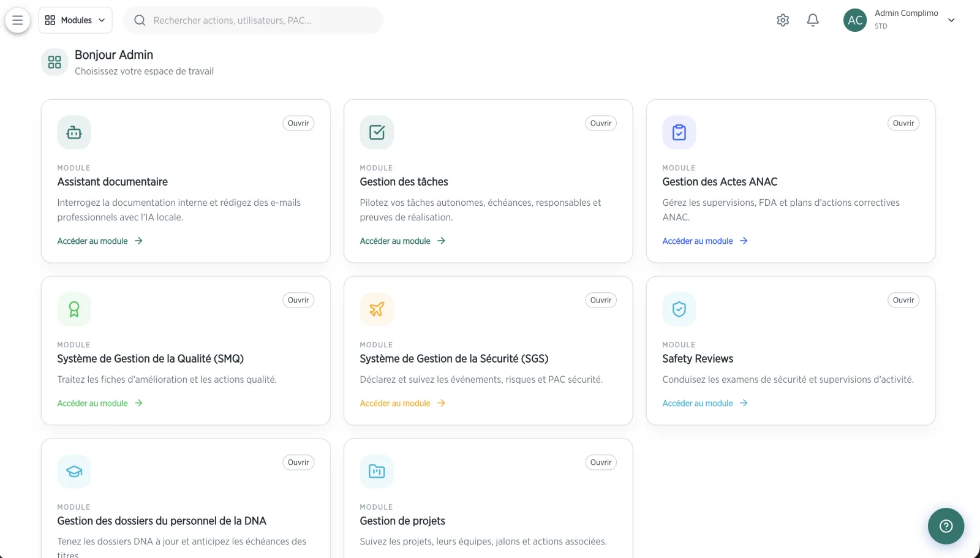Click the shield check icon of Safety Reviews

(679, 309)
